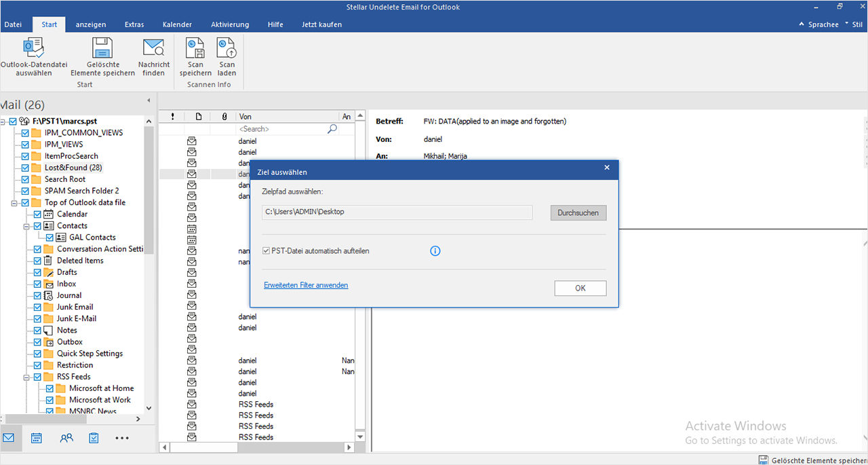Switch to calendar view in bottom bar
The height and width of the screenshot is (465, 868).
(x=37, y=438)
